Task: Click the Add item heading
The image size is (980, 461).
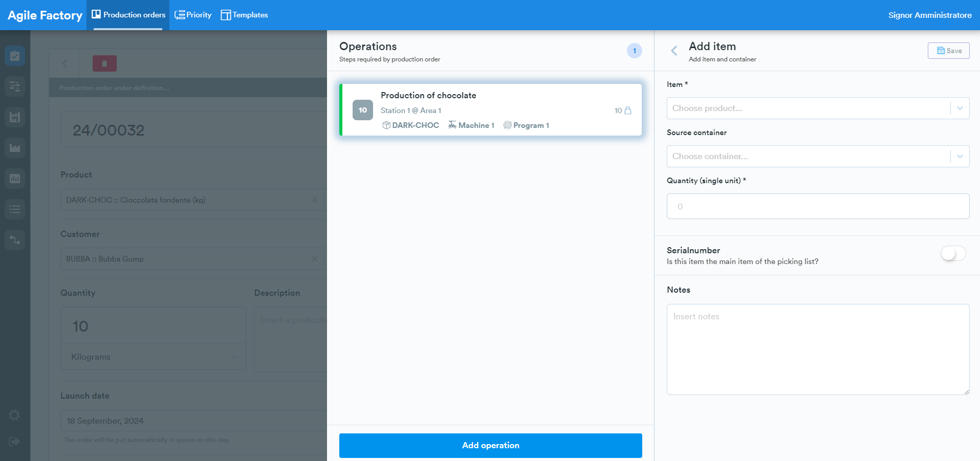Action: click(x=712, y=47)
